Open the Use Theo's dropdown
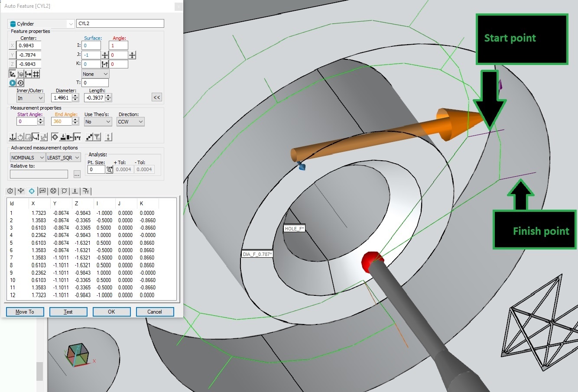 click(98, 122)
